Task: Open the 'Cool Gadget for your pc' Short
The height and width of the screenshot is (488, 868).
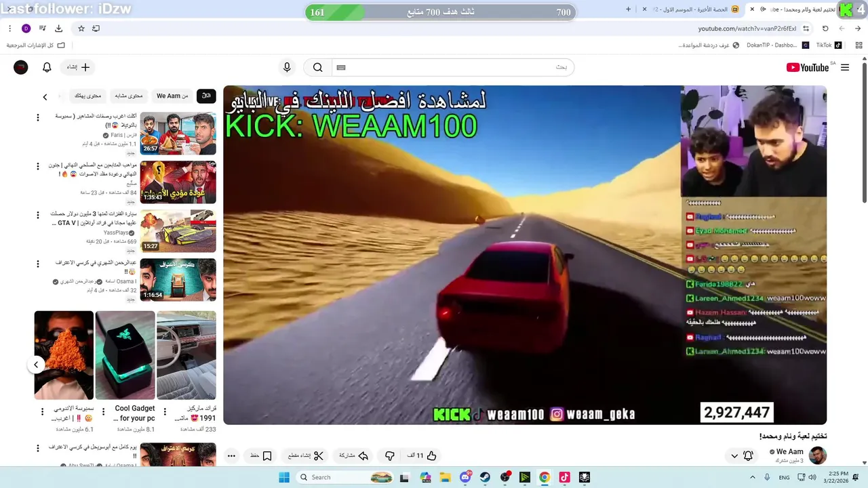Action: tap(125, 355)
